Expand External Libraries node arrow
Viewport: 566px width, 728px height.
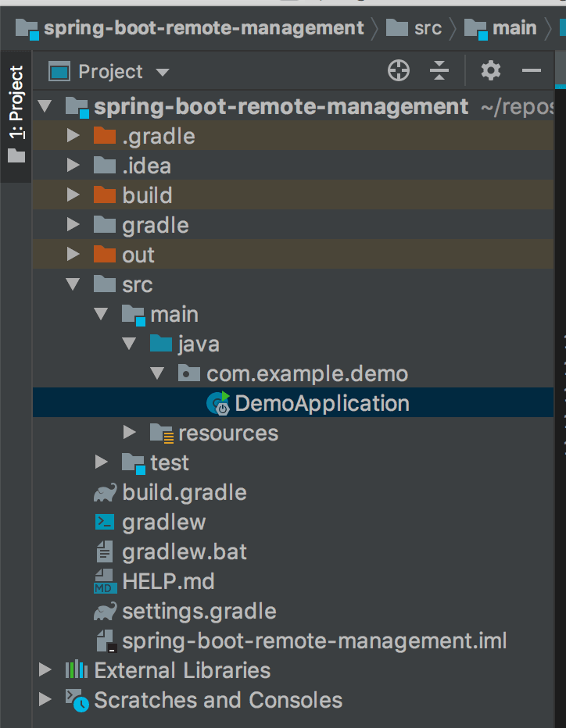click(x=45, y=670)
